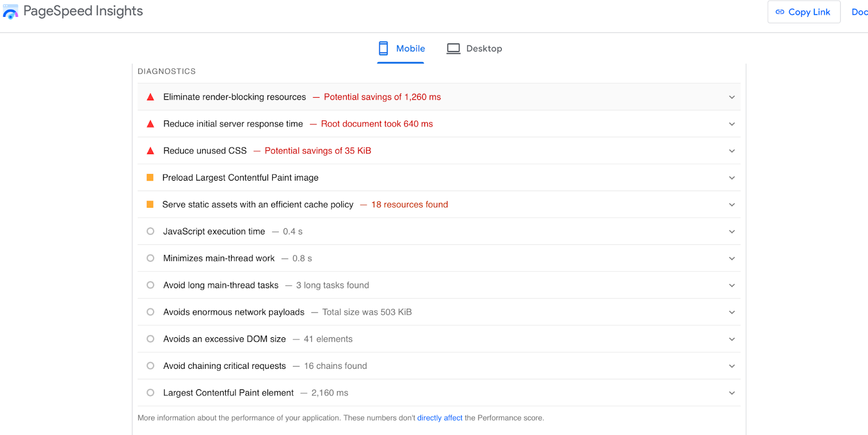Click '2,160 ms' value text
This screenshot has height=435, width=868.
pos(330,393)
